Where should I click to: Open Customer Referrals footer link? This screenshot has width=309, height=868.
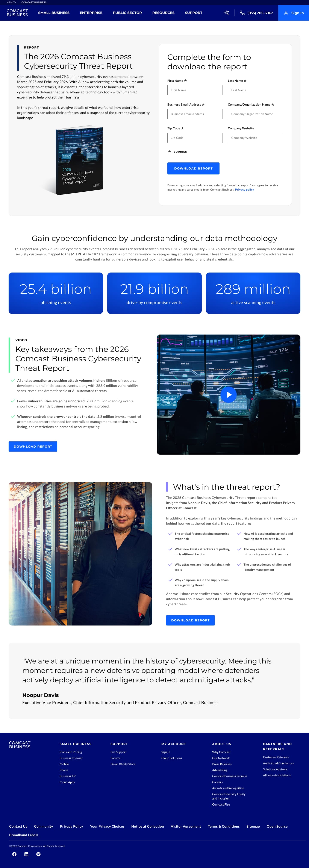pos(276,757)
